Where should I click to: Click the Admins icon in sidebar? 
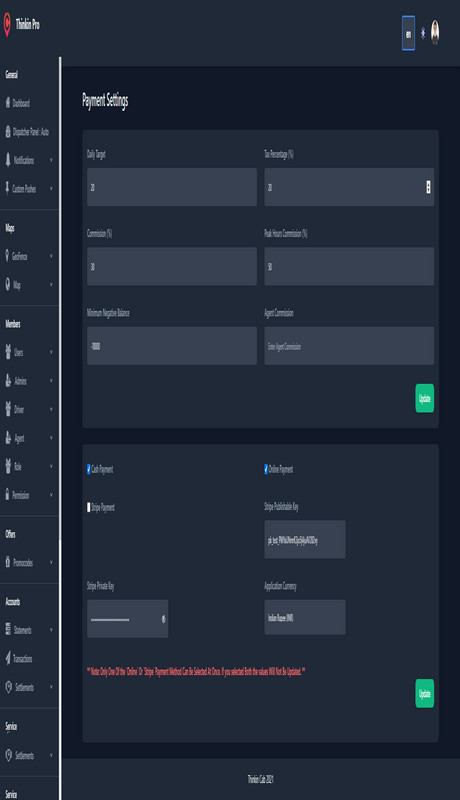[x=8, y=381]
